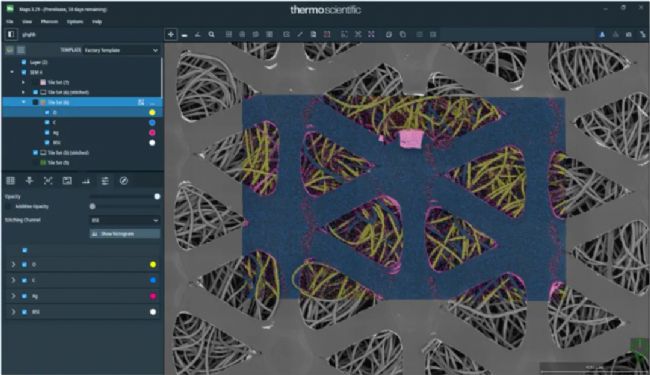Open the grid layout icon in properties panel
This screenshot has width=650, height=375.
(10, 181)
